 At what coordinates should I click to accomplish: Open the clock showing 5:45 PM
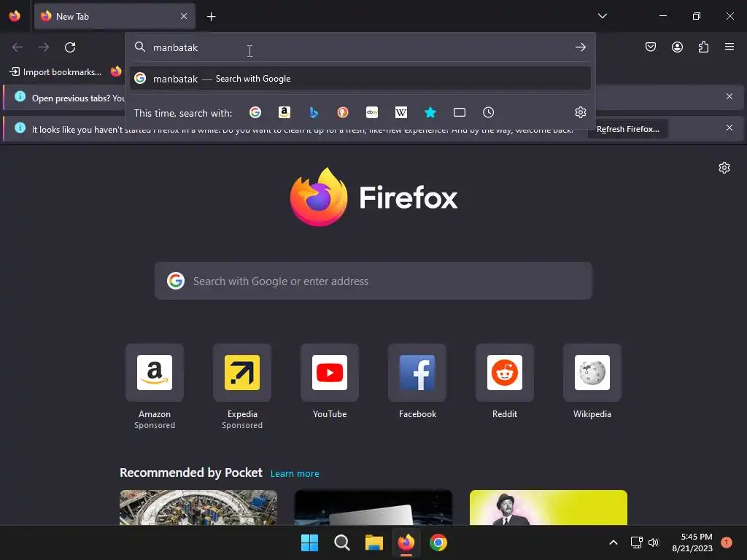tap(692, 542)
